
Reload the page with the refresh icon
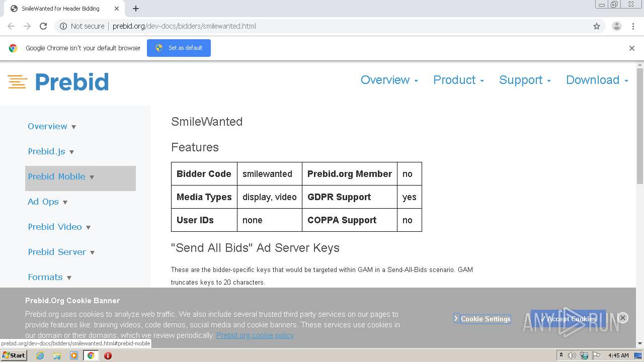43,26
